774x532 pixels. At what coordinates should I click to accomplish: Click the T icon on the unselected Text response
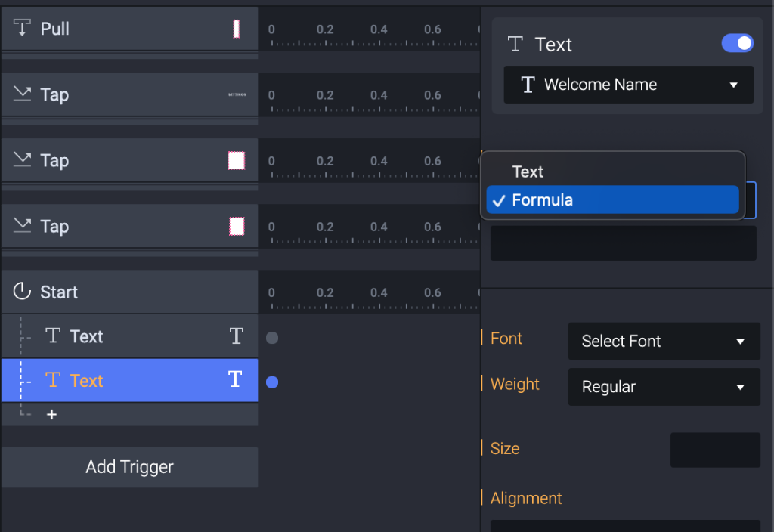point(236,336)
